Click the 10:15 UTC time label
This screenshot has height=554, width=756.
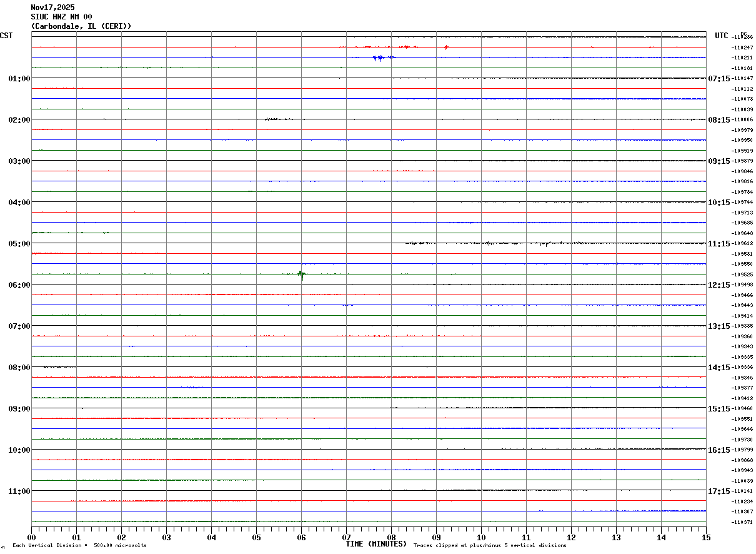[x=719, y=203]
